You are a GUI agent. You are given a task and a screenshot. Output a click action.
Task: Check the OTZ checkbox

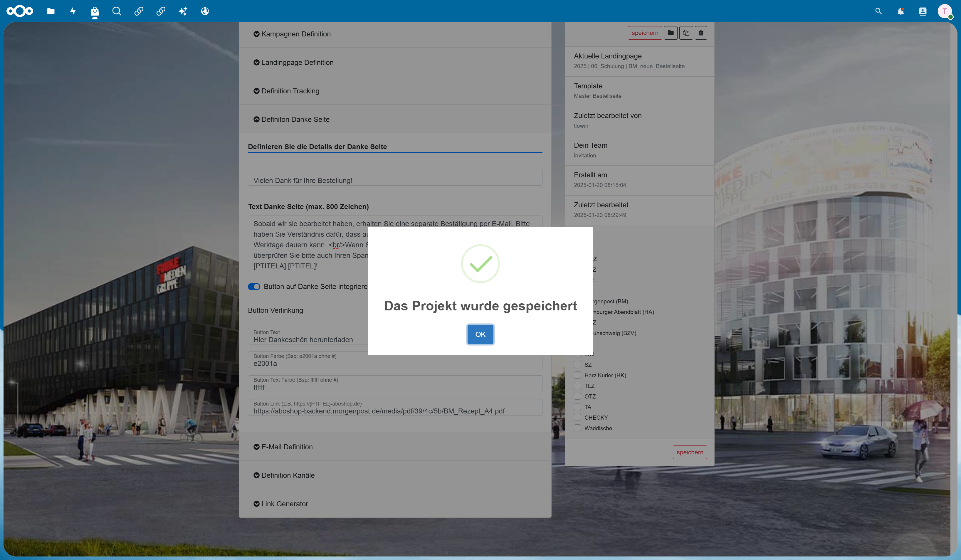(577, 396)
